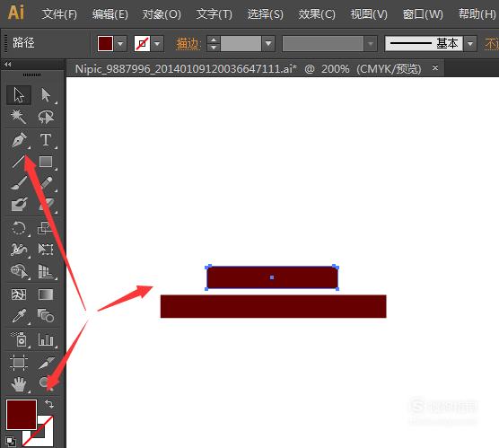Click the stroke swatch in control bar
This screenshot has height=448, width=499.
(x=143, y=43)
